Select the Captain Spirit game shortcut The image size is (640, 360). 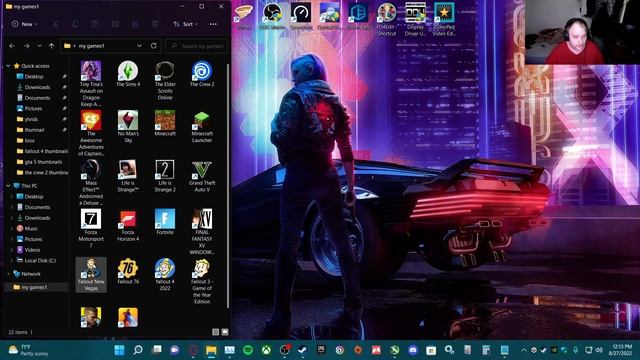pyautogui.click(x=91, y=133)
